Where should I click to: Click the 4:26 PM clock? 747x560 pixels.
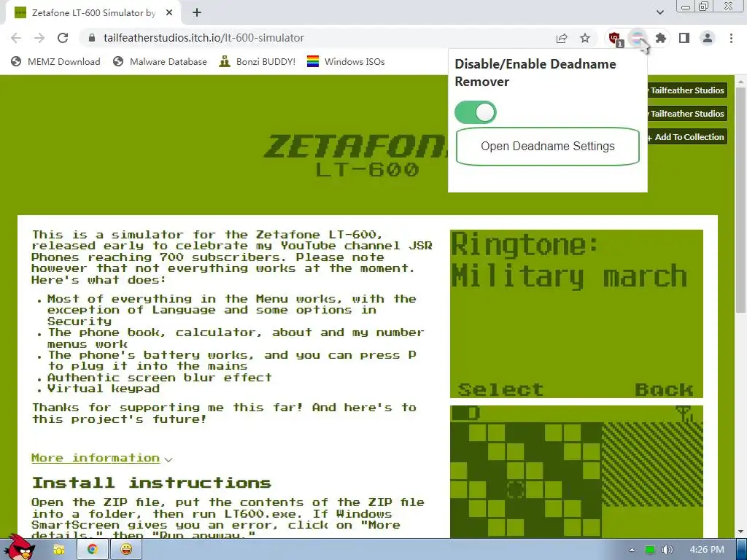click(x=706, y=550)
